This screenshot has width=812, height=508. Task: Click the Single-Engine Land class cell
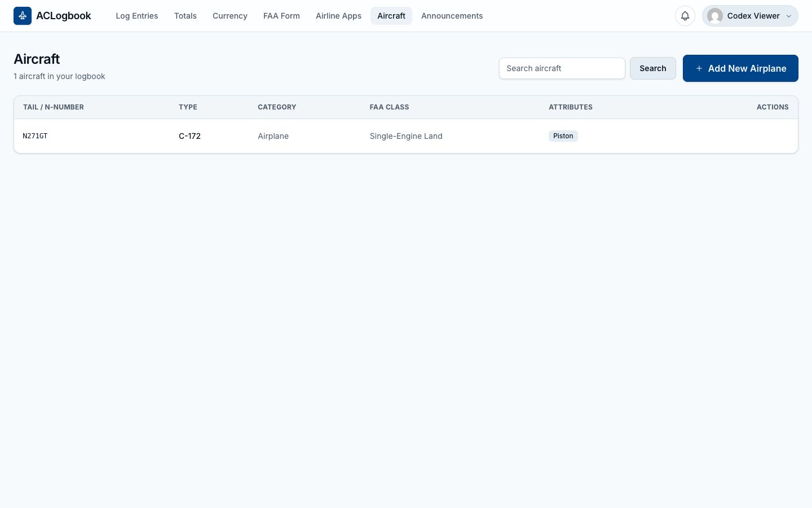coord(406,136)
